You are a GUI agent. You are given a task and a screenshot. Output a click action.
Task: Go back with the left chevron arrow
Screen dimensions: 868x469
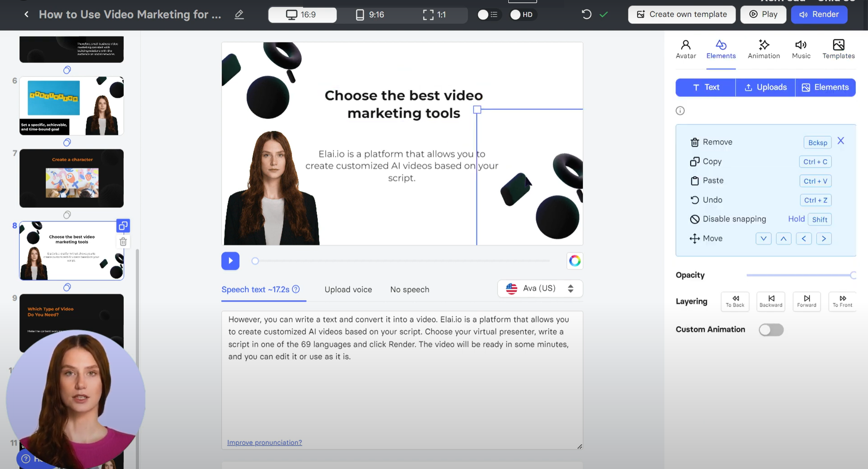pyautogui.click(x=26, y=14)
